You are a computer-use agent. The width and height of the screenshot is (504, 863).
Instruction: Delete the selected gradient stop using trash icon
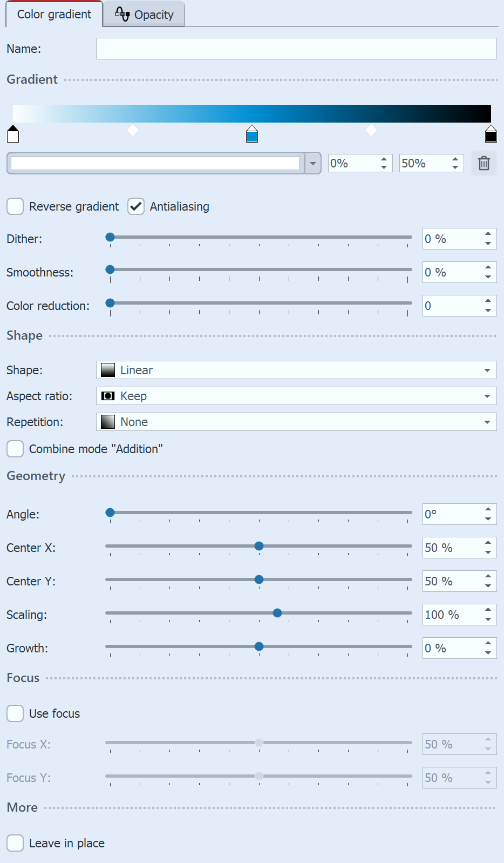483,163
